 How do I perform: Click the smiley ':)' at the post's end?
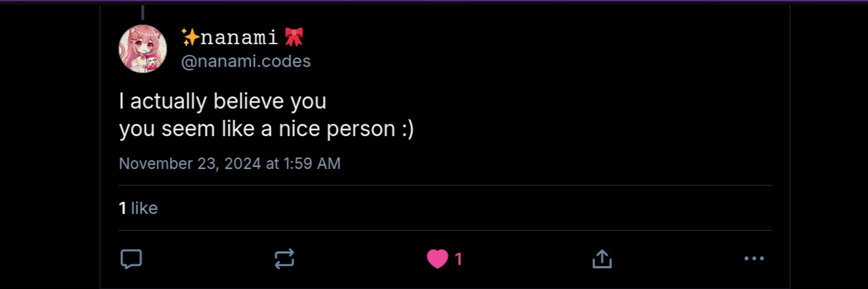[x=408, y=129]
